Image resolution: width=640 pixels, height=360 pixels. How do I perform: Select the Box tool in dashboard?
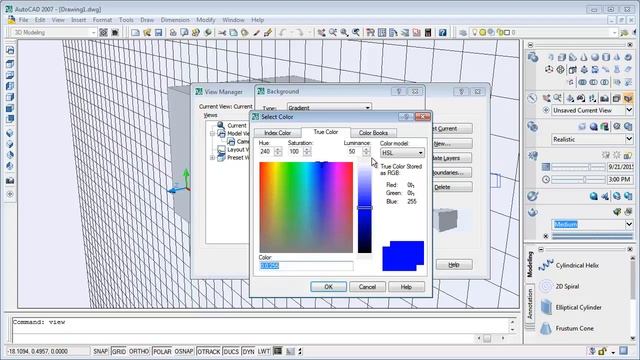pos(562,58)
